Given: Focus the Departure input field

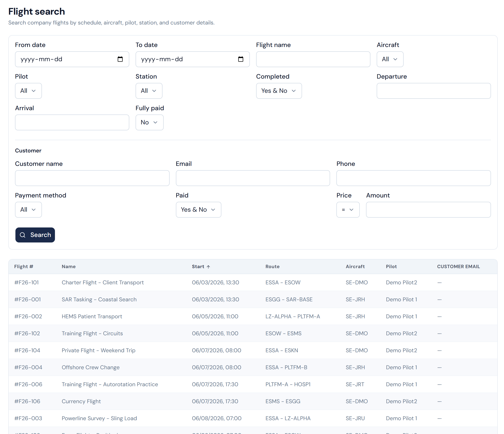Looking at the screenshot, I should coord(434,91).
